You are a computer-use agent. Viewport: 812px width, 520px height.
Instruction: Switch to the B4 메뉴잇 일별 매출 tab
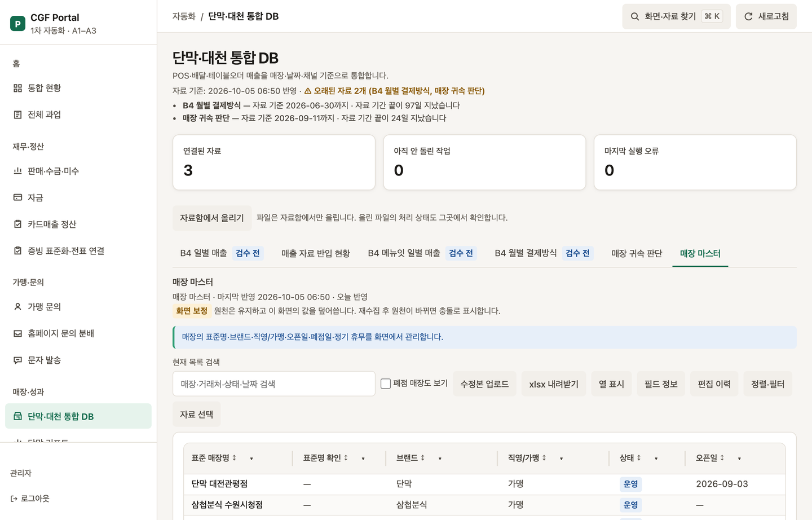pyautogui.click(x=422, y=253)
